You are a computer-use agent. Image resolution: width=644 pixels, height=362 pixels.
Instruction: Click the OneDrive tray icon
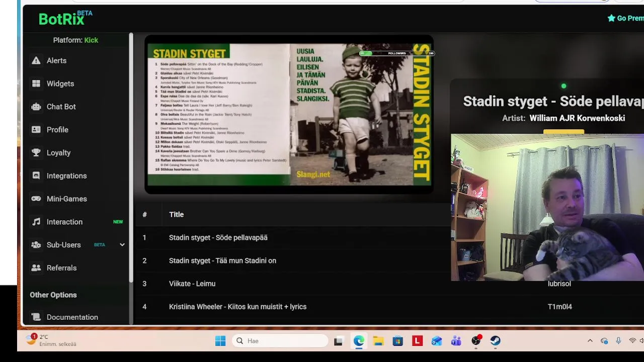pyautogui.click(x=604, y=341)
